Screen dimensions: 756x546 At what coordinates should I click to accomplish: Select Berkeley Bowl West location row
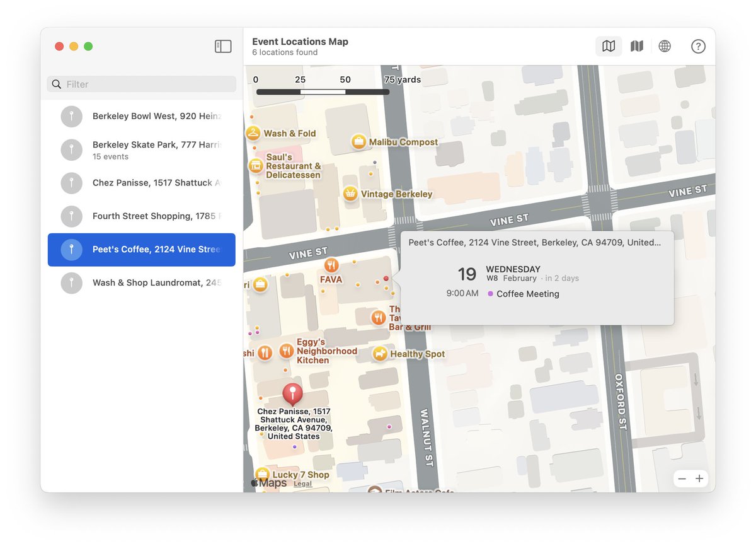pyautogui.click(x=142, y=116)
